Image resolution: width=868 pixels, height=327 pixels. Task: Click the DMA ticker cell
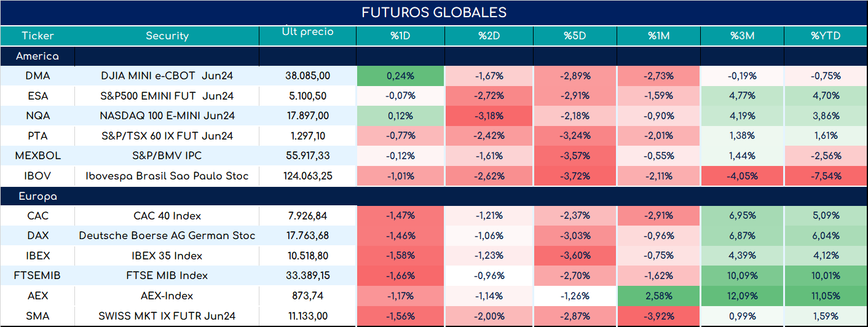click(37, 76)
